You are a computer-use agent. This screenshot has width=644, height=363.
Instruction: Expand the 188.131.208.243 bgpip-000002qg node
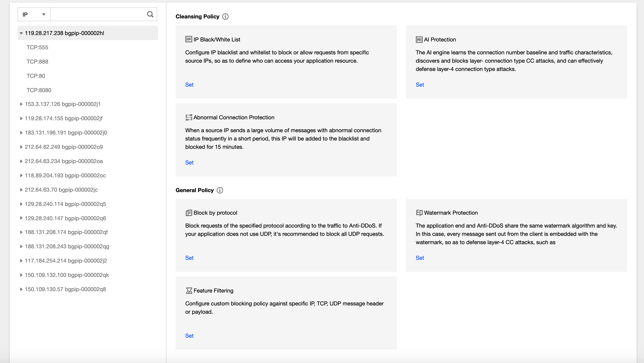(21, 247)
